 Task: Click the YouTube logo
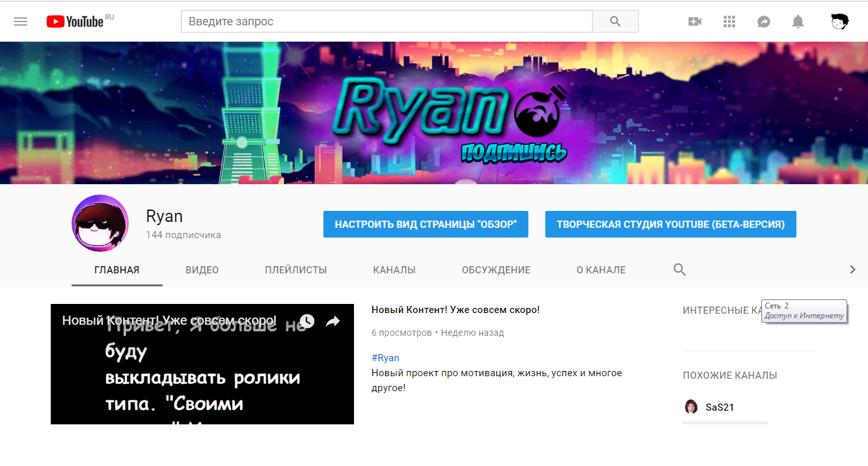pos(75,21)
